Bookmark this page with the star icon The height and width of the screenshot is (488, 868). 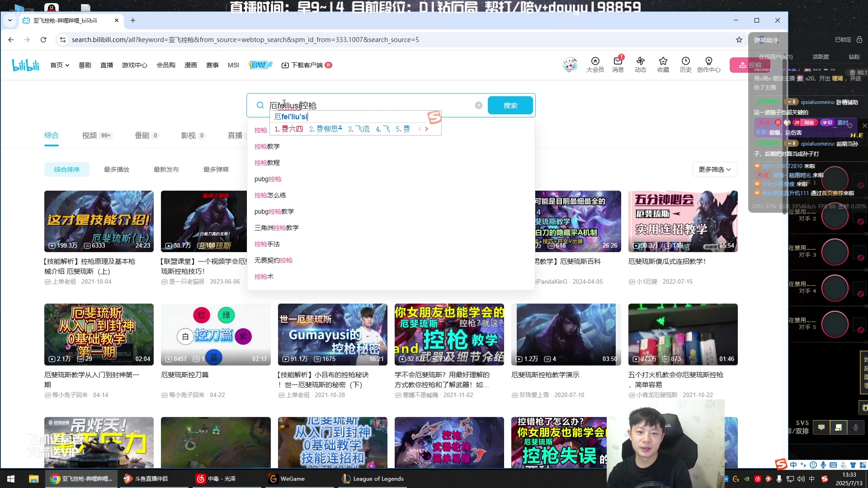point(739,40)
